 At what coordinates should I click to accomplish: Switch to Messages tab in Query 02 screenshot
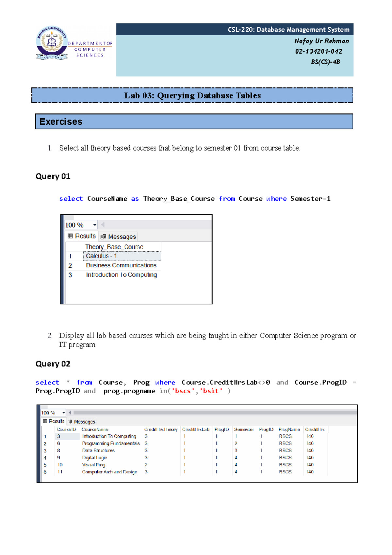point(82,422)
